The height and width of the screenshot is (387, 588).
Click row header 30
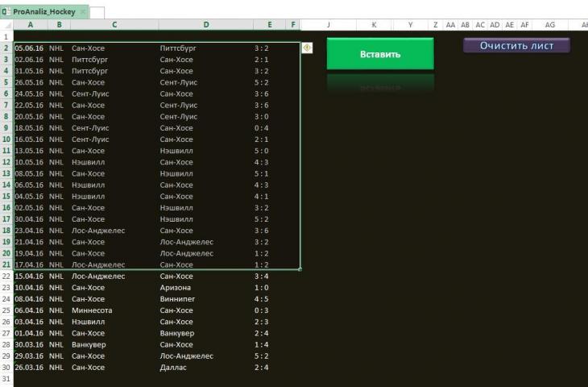6,368
